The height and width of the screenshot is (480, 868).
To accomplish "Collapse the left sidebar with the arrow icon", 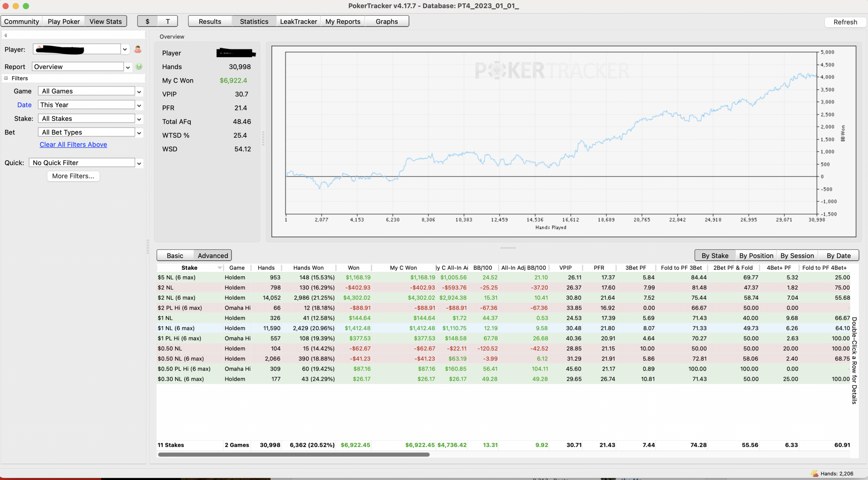I will (6, 35).
